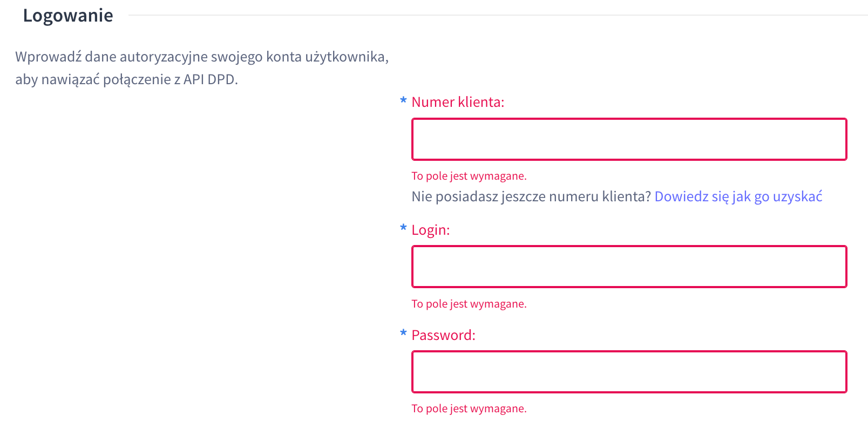Image resolution: width=868 pixels, height=422 pixels.
Task: Click the 'Password:' field label
Action: point(443,335)
